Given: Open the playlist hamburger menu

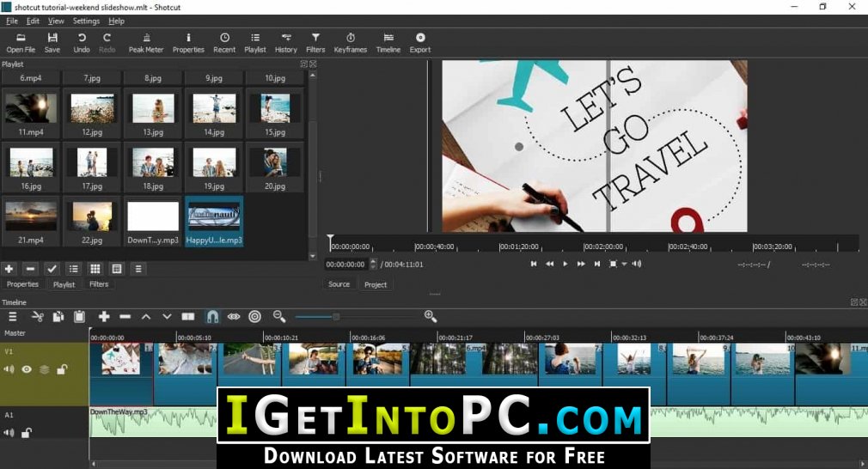Looking at the screenshot, I should click(138, 269).
